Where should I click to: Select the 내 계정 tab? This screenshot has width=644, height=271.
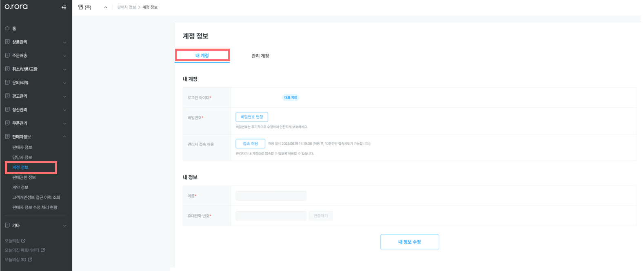click(x=202, y=56)
